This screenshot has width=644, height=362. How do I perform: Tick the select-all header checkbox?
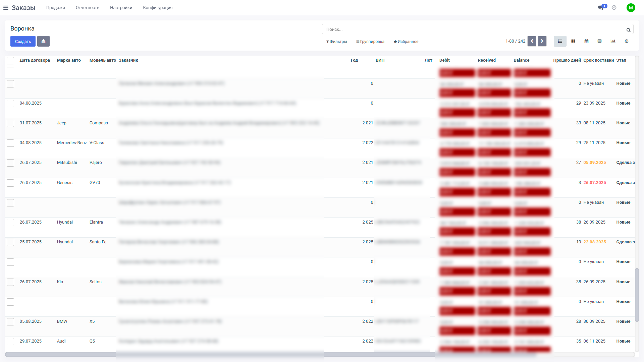(x=10, y=60)
